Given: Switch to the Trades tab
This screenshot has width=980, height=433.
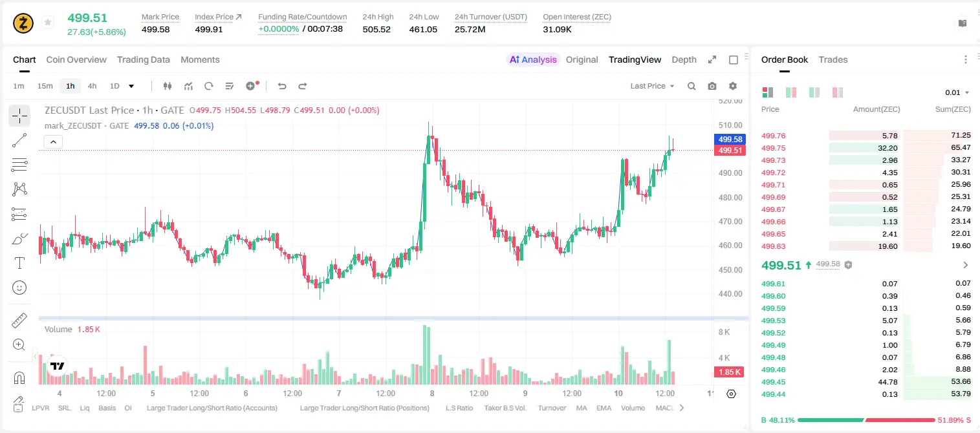Looking at the screenshot, I should click(833, 59).
